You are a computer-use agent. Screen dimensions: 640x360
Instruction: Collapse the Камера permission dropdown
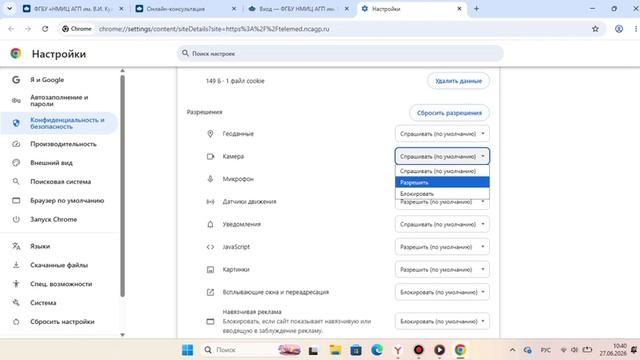point(442,156)
